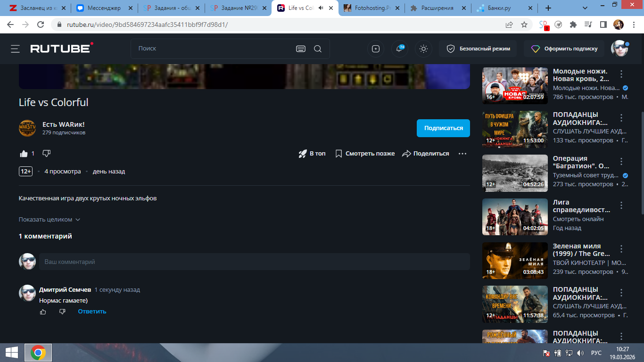Open options for Операция Багратион video
The image size is (644, 362).
click(x=621, y=162)
